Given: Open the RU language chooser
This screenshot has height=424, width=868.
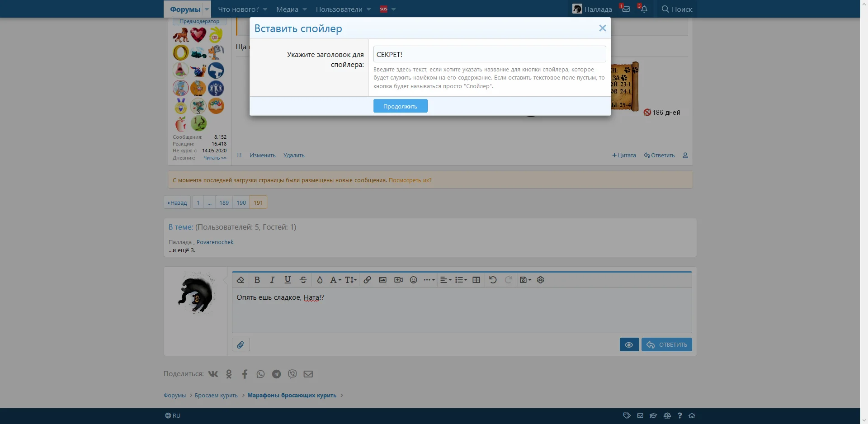Looking at the screenshot, I should tap(173, 416).
